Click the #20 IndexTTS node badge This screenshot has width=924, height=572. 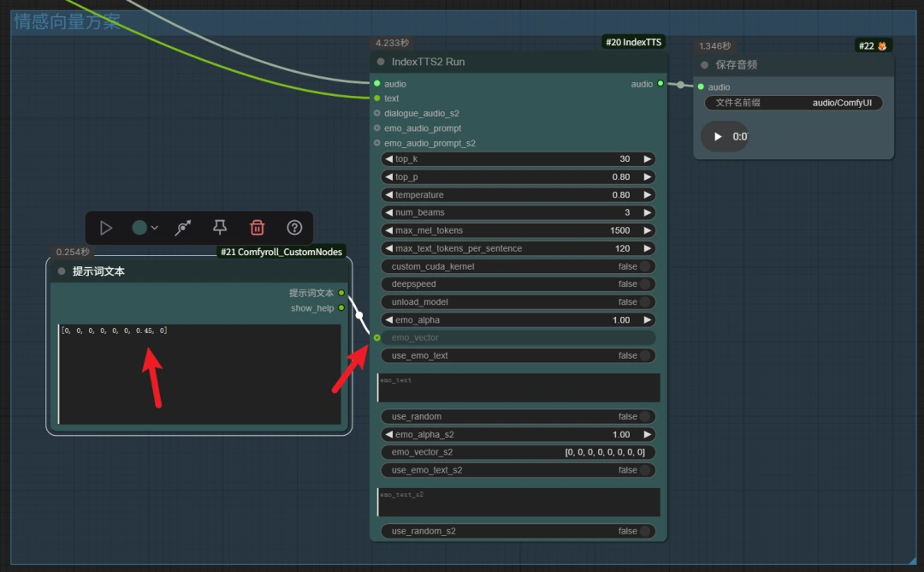point(633,43)
